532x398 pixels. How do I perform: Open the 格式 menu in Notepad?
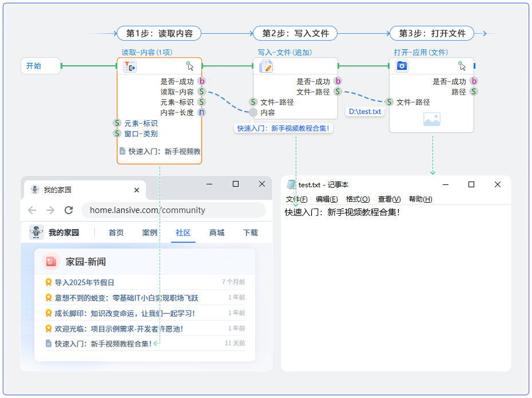click(358, 199)
